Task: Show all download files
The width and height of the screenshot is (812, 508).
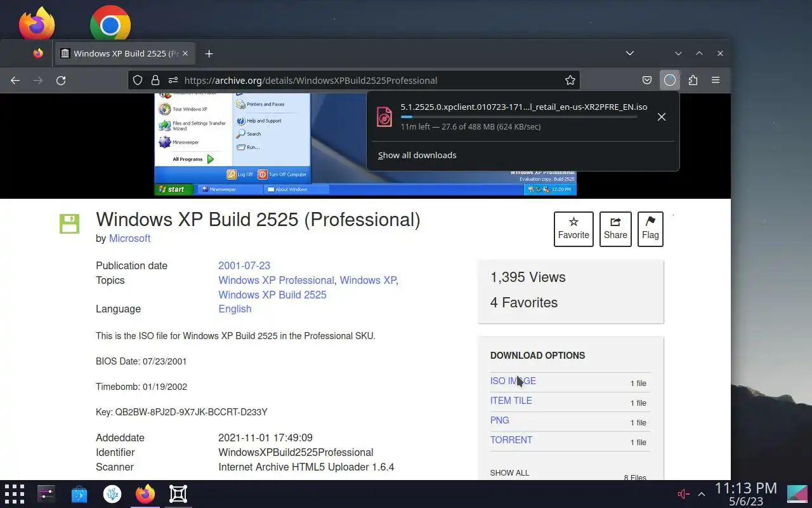Action: [509, 473]
